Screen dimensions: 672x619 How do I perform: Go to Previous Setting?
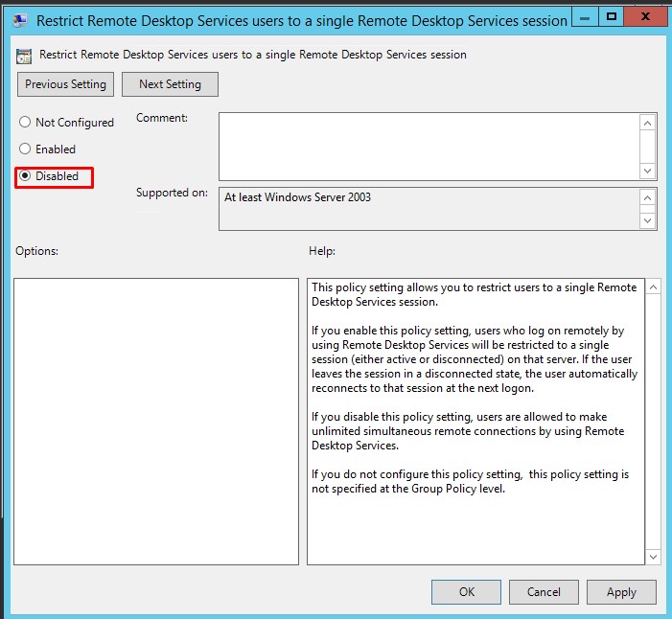(66, 84)
